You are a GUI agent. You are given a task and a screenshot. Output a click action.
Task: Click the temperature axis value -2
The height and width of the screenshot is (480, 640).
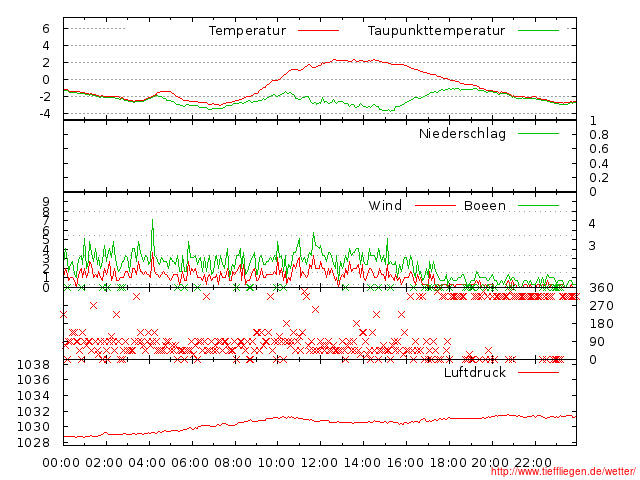(45, 97)
